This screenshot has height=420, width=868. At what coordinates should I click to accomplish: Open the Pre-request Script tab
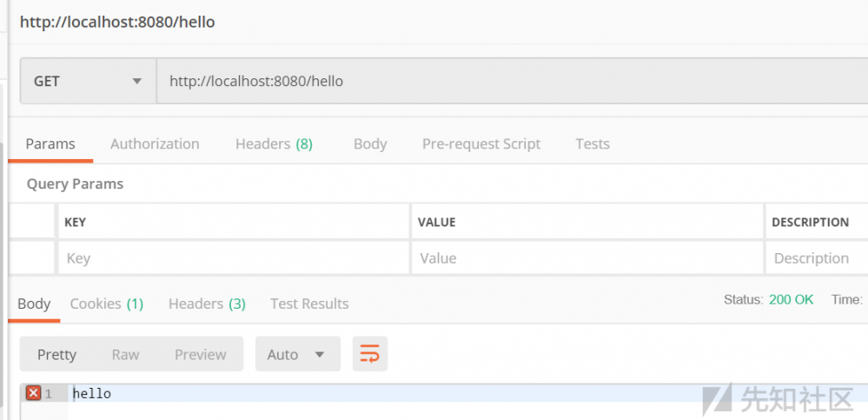coord(481,143)
